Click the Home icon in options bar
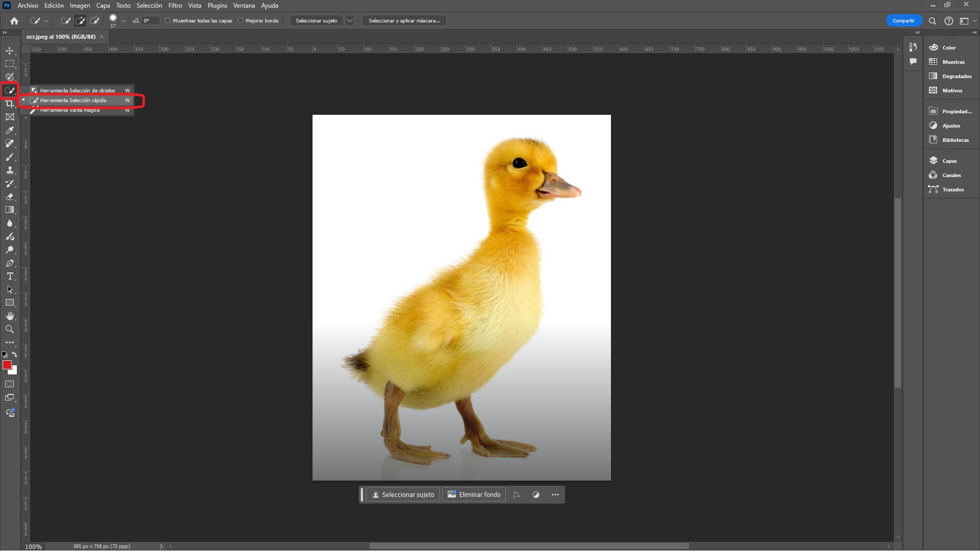The image size is (980, 551). click(14, 21)
